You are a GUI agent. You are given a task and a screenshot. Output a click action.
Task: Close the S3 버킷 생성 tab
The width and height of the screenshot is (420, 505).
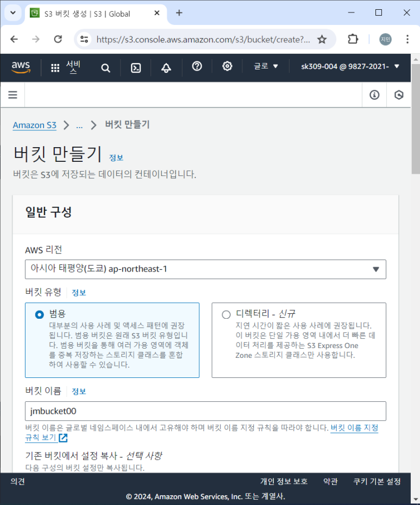click(x=157, y=13)
